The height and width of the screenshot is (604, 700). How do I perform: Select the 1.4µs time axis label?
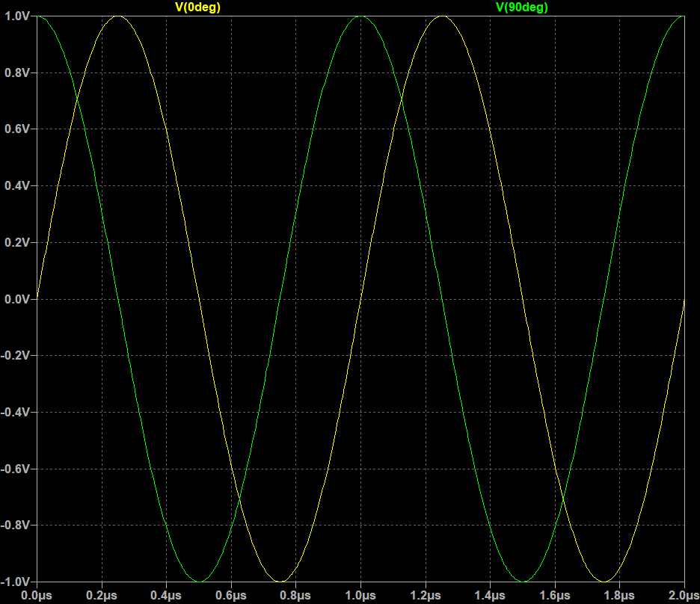(x=490, y=595)
